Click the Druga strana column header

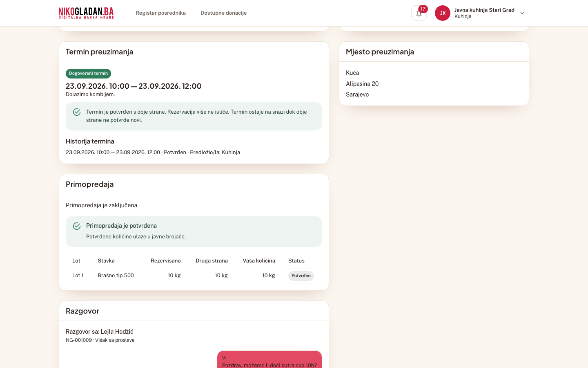212,261
